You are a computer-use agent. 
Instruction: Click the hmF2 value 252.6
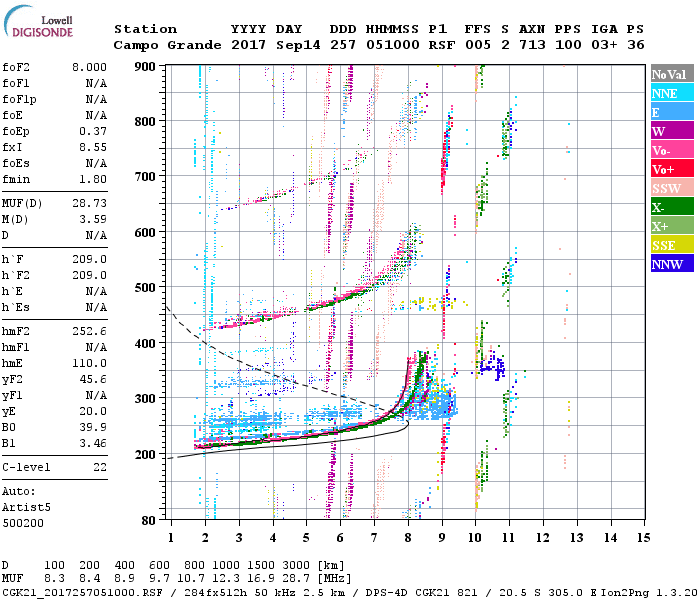(88, 330)
